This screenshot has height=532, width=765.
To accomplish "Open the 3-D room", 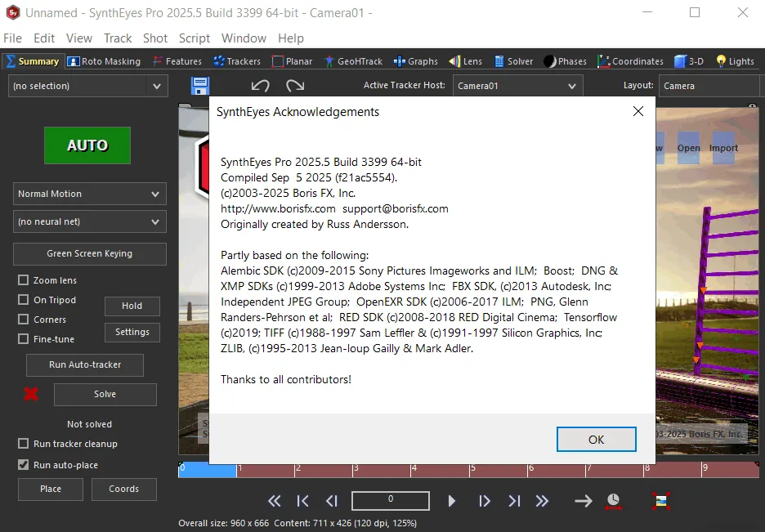I will pyautogui.click(x=689, y=61).
